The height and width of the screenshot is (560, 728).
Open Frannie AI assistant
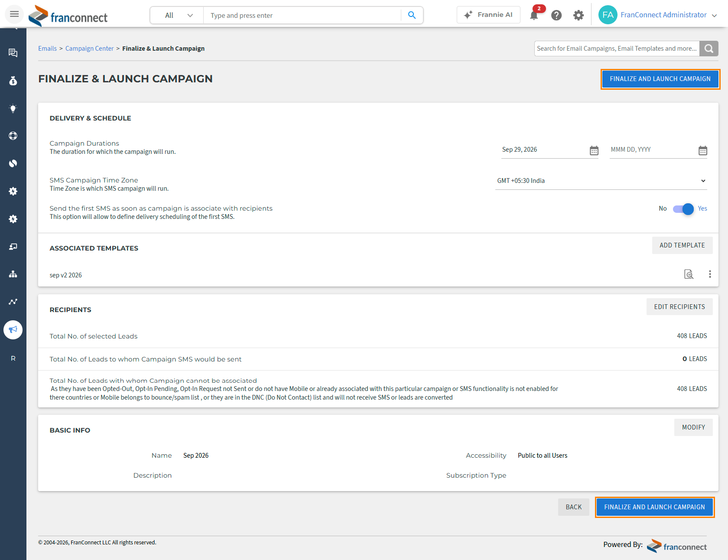tap(488, 15)
